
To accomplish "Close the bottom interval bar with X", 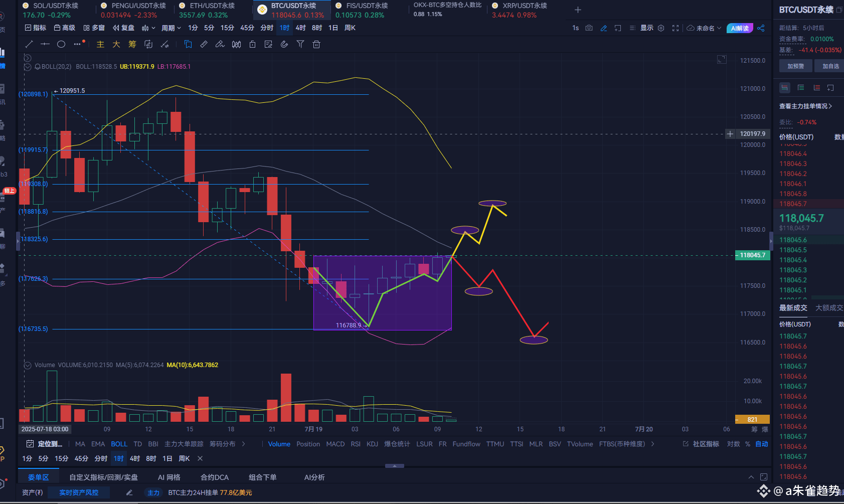I will [200, 458].
